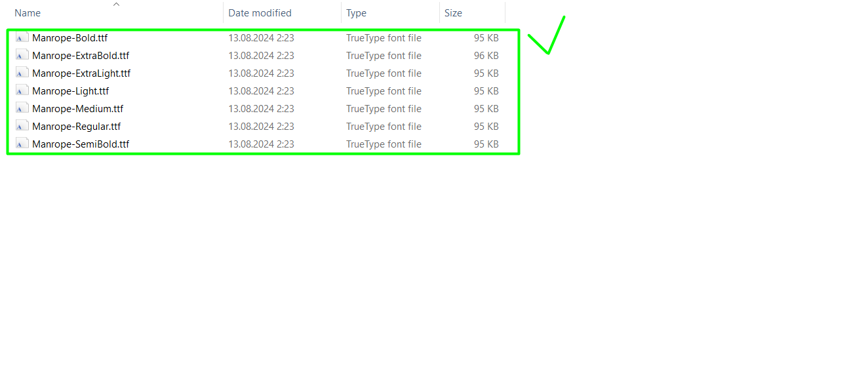Click the type cell of Manrope-Light.ttf
Screen dimensions: 868x385
(384, 91)
